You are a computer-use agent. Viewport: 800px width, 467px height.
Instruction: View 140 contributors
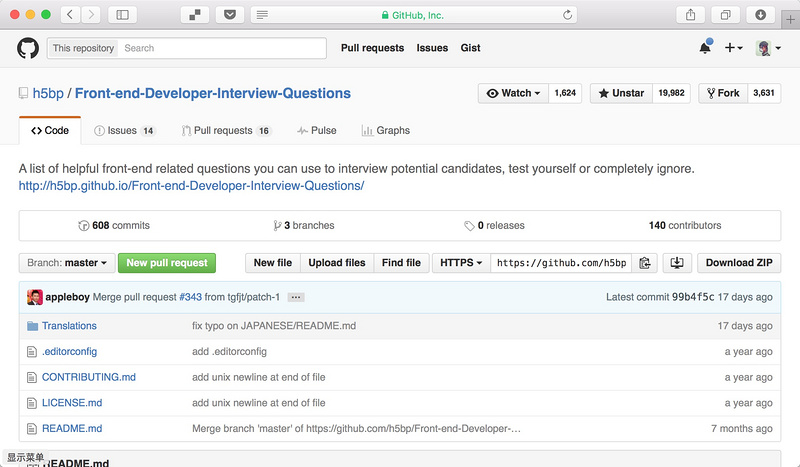coord(685,226)
